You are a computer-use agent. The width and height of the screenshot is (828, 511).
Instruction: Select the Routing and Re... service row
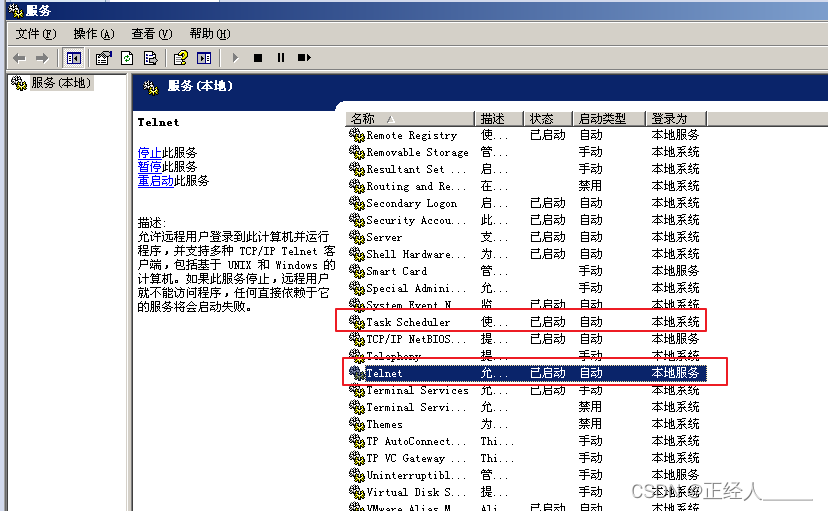[x=526, y=186]
